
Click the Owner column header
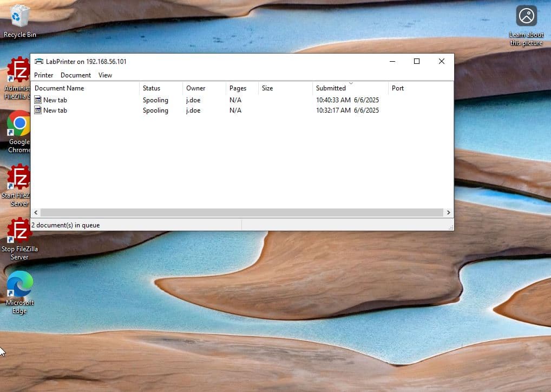[196, 88]
